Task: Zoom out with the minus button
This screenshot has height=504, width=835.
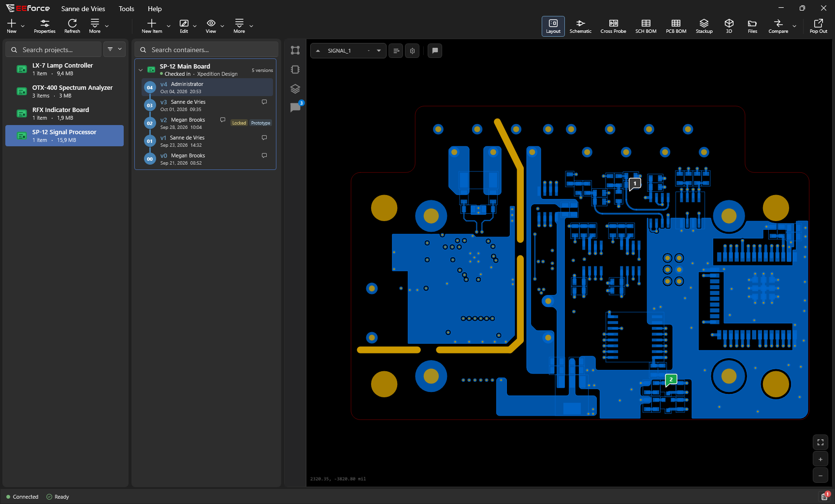Action: click(821, 476)
